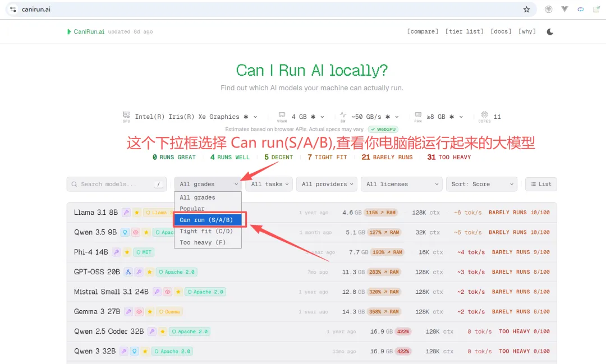Image resolution: width=606 pixels, height=364 pixels.
Task: Click the Gemma license badge on Gemma 3 27B
Action: [169, 312]
